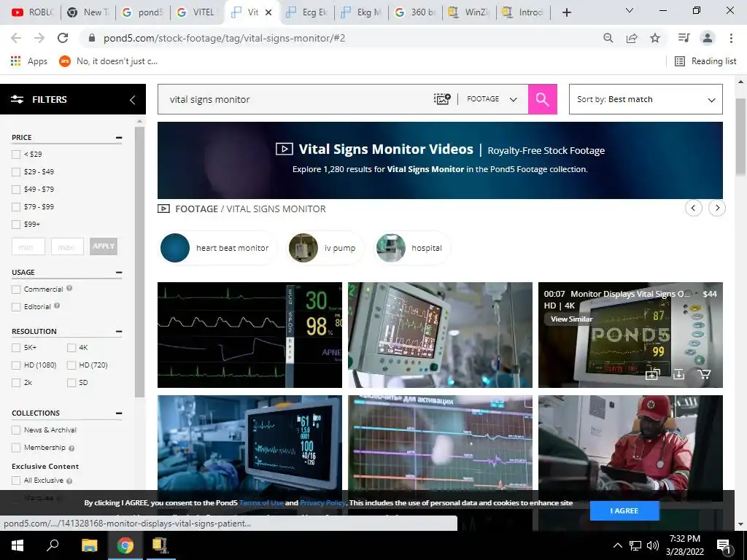747x560 pixels.
Task: Open the notification center icon
Action: tap(724, 547)
